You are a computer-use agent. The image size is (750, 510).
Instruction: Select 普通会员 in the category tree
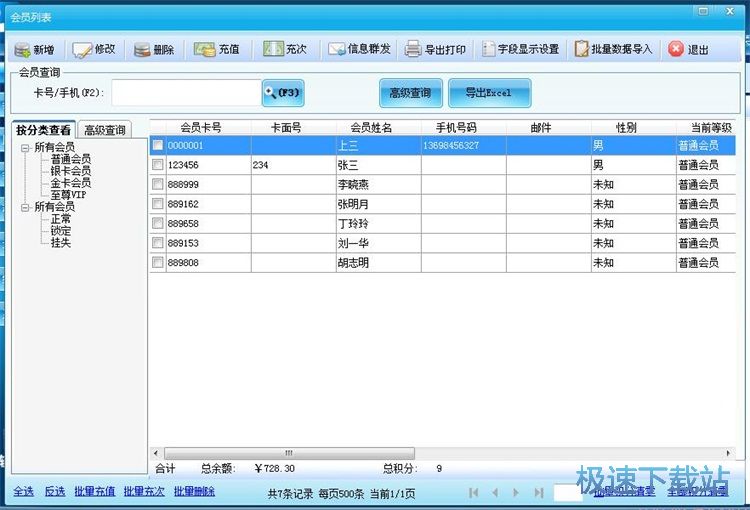click(x=71, y=159)
